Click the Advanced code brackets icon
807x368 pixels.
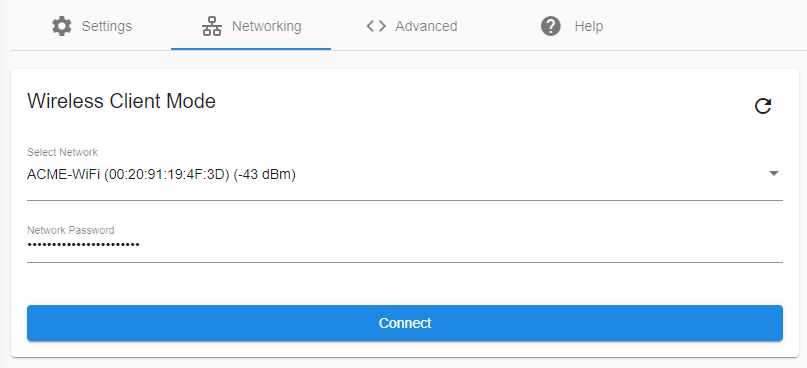click(x=376, y=26)
